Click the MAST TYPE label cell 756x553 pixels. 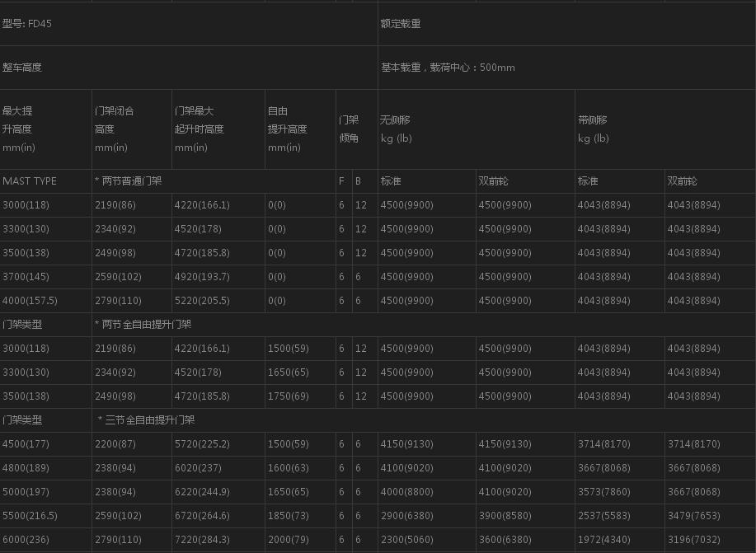pyautogui.click(x=30, y=181)
